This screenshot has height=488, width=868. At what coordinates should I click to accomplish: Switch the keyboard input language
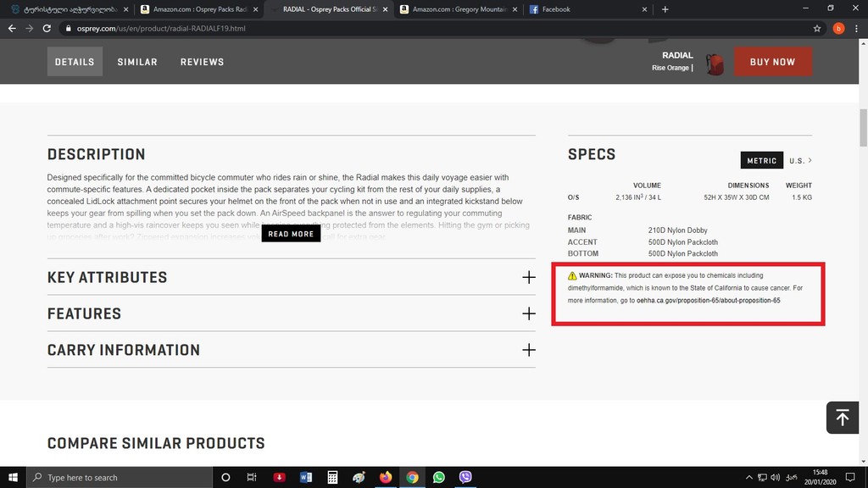pos(792,478)
